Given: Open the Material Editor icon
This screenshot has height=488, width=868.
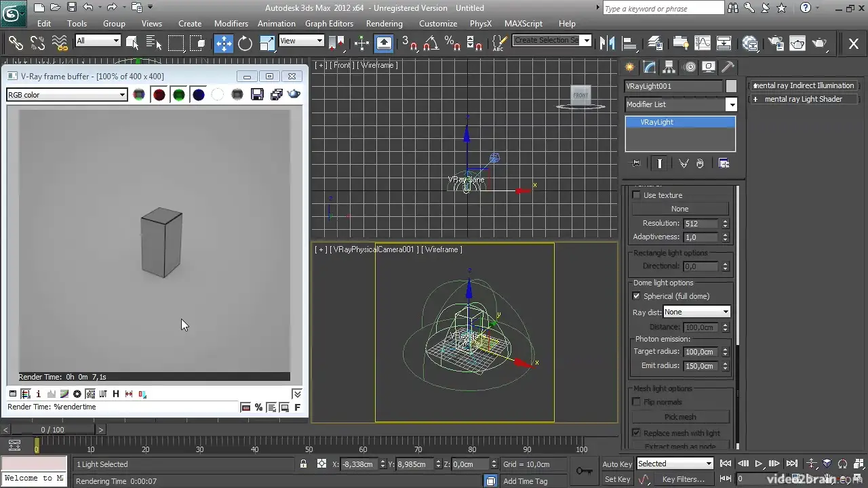Looking at the screenshot, I should [x=751, y=43].
